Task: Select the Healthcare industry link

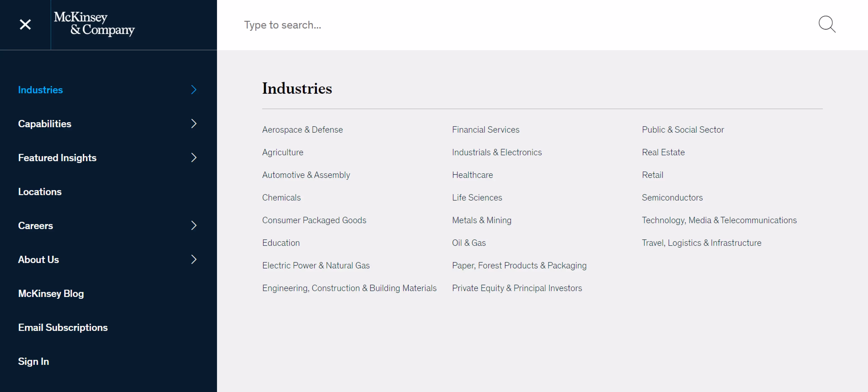Action: 472,175
